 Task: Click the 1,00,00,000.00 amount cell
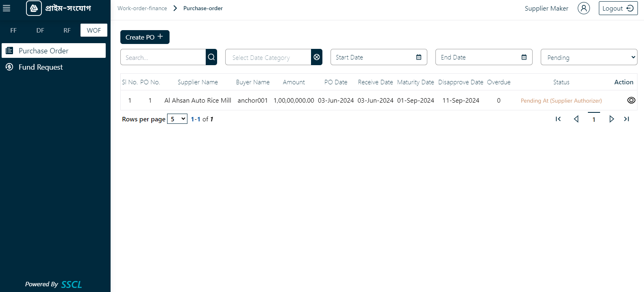(294, 100)
